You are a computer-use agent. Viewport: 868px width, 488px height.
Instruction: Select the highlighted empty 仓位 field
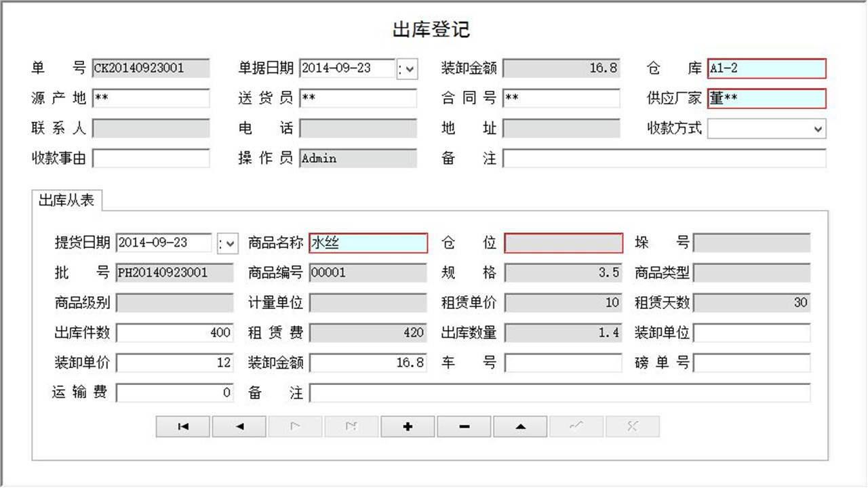coord(563,243)
